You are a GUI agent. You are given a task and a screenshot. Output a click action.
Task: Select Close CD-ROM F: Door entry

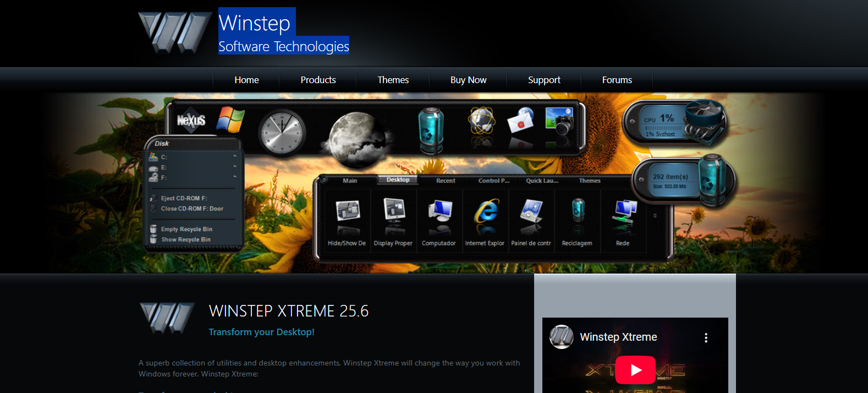point(193,209)
